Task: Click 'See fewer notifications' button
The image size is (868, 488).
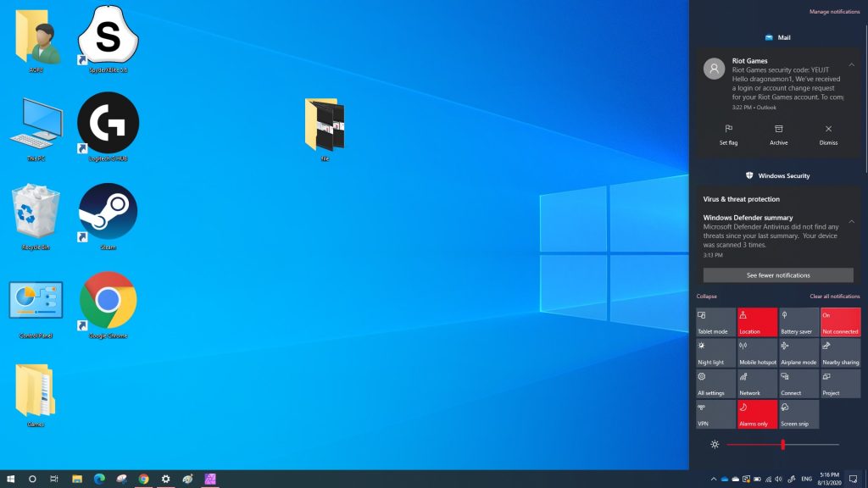Action: click(x=778, y=275)
